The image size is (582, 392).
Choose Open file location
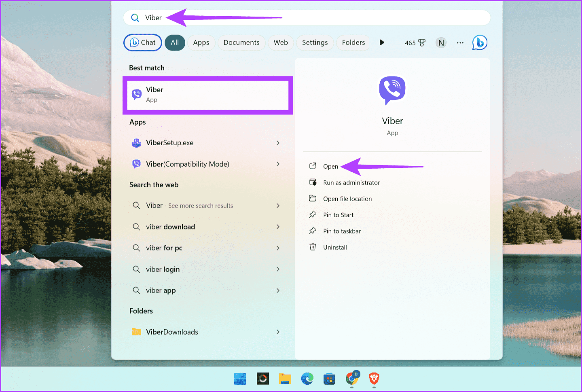coord(347,199)
